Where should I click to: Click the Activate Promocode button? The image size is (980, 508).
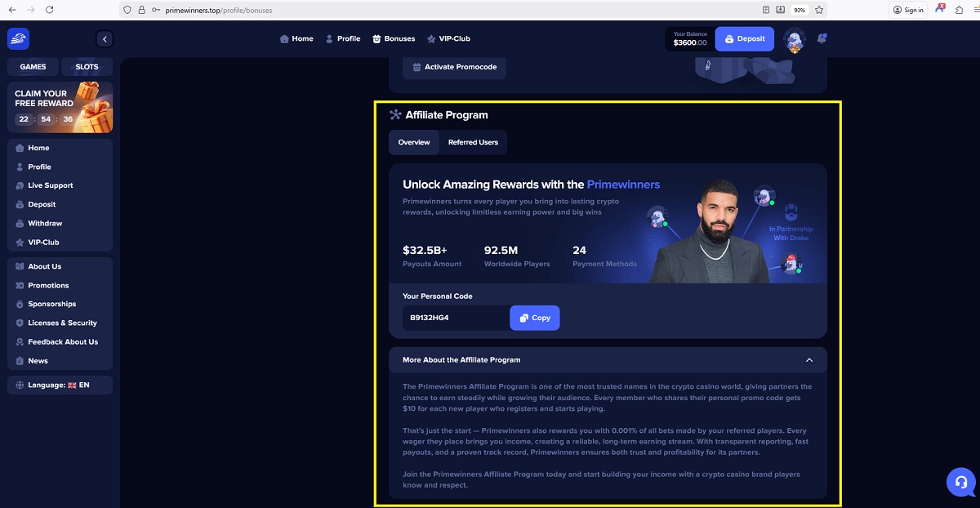pyautogui.click(x=454, y=67)
